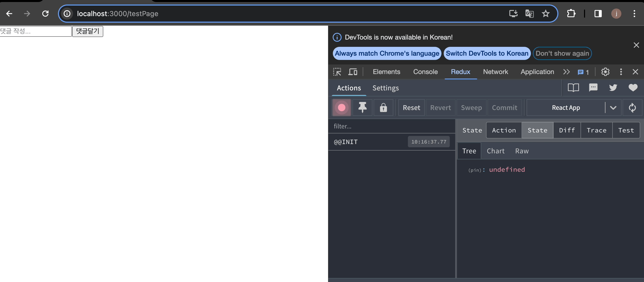
Task: Click the persist pin icon
Action: point(362,108)
